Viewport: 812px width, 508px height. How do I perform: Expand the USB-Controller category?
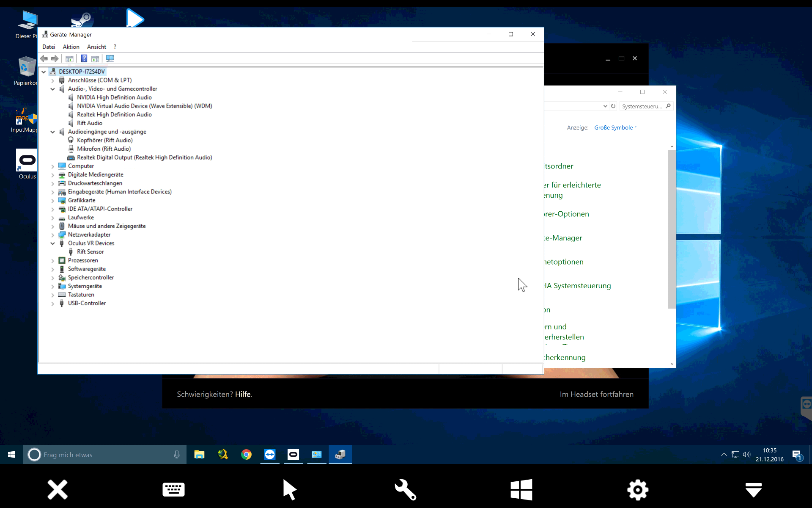point(52,304)
